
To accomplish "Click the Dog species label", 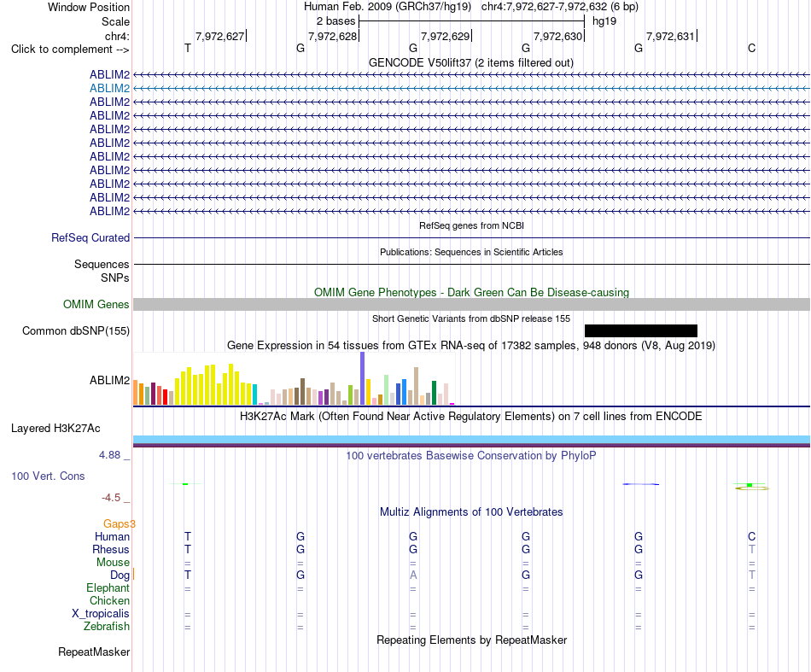I will tap(120, 576).
